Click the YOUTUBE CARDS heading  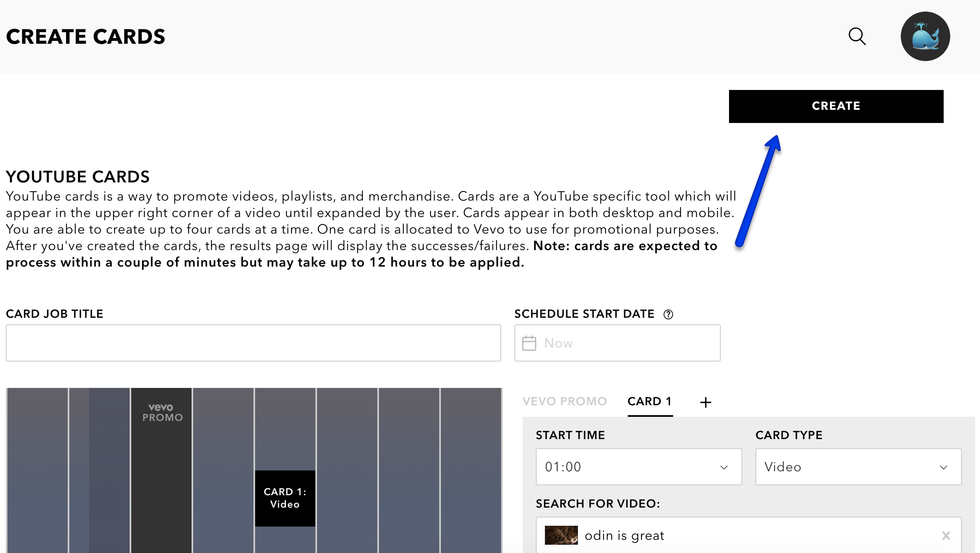[78, 177]
